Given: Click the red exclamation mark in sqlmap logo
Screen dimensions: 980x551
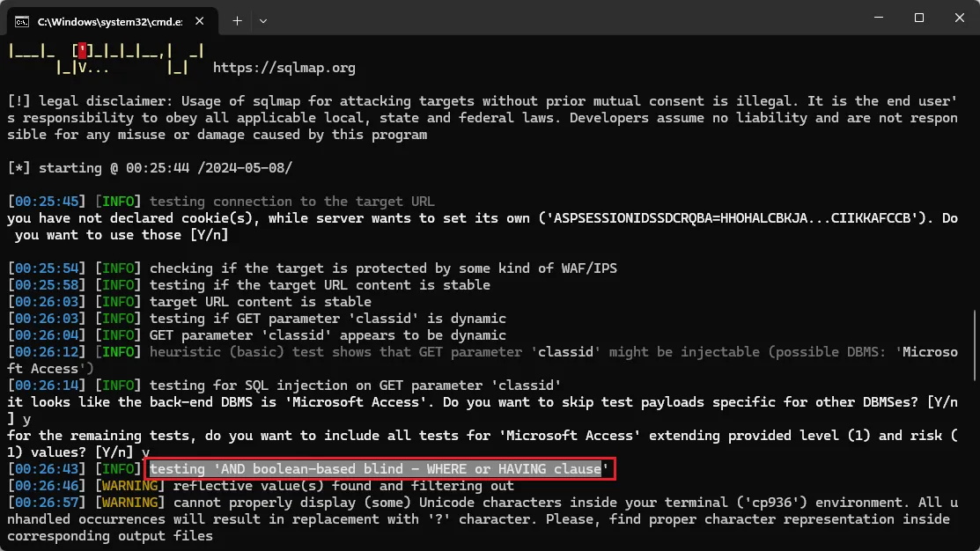Looking at the screenshot, I should pyautogui.click(x=82, y=51).
